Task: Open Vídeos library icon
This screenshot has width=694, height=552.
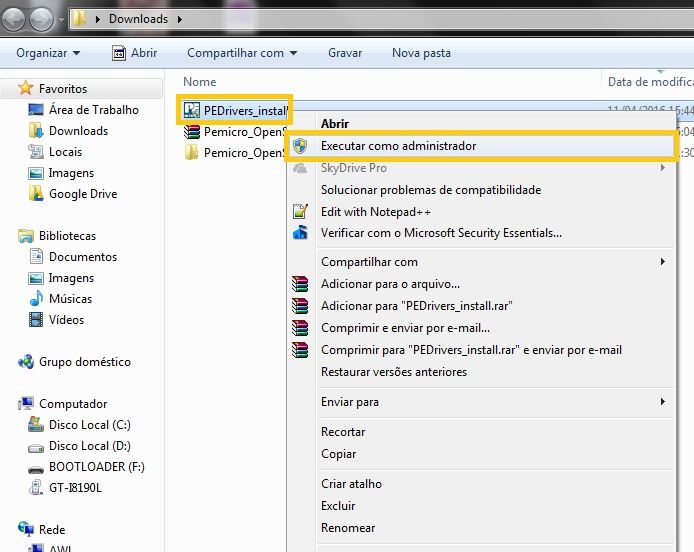Action: (x=36, y=320)
